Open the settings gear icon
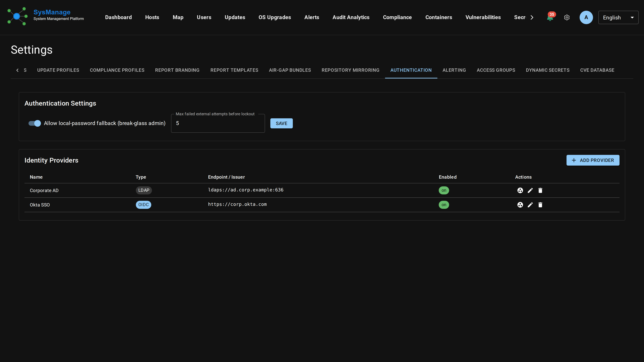 567,17
